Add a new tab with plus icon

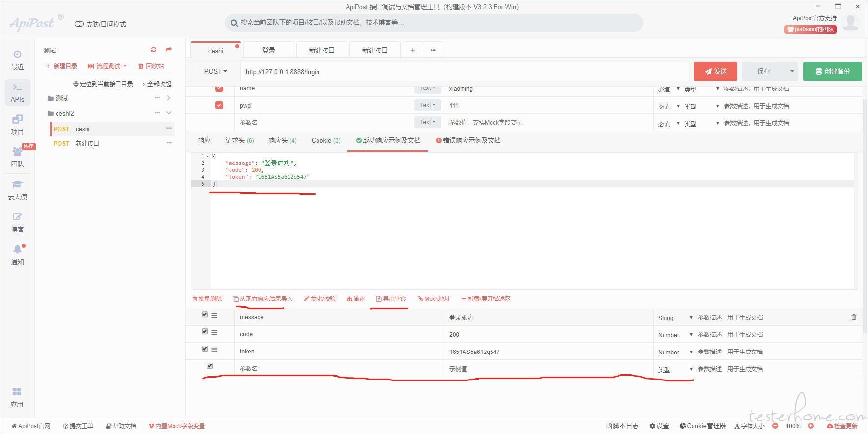(x=413, y=50)
